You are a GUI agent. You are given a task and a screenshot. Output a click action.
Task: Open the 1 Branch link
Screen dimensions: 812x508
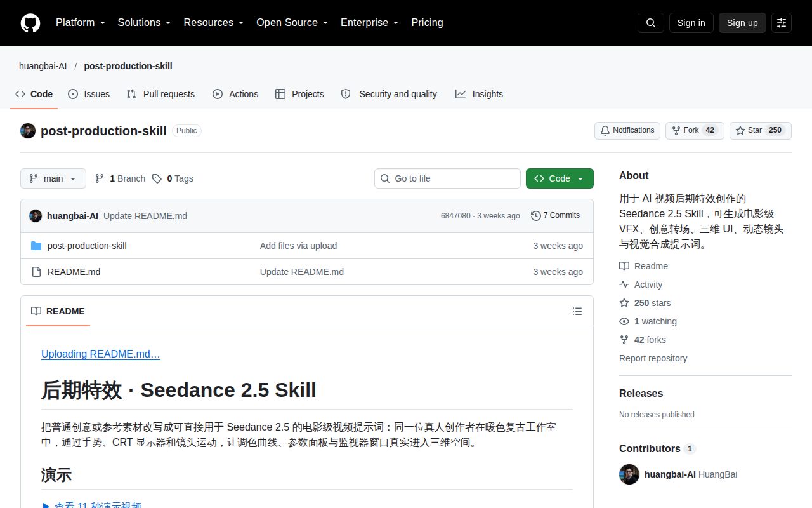[x=120, y=178]
